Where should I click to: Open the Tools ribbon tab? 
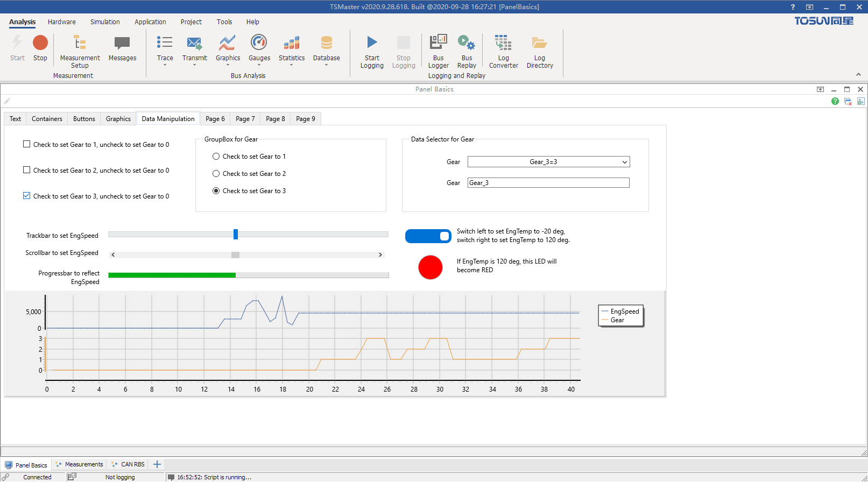(224, 22)
